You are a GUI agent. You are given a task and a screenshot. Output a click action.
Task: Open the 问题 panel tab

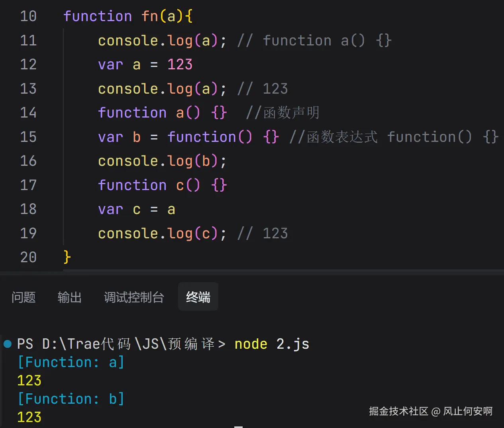pyautogui.click(x=24, y=297)
